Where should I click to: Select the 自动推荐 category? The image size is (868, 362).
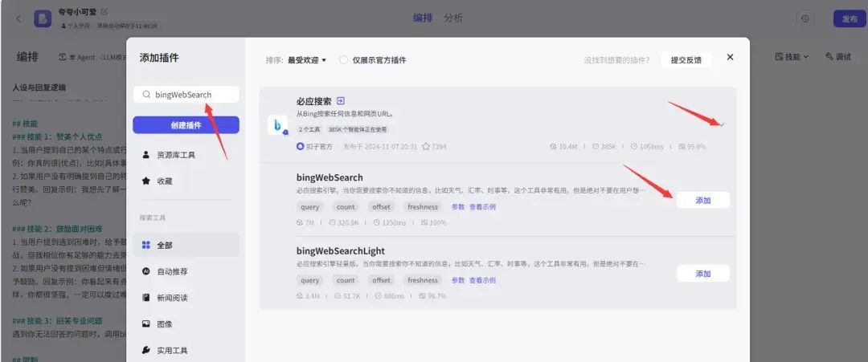coord(186,271)
